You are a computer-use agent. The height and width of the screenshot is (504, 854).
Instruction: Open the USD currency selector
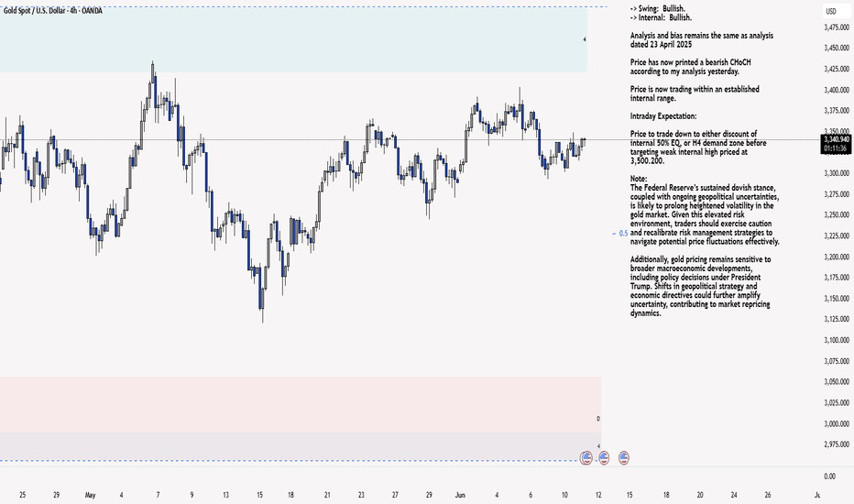click(831, 11)
